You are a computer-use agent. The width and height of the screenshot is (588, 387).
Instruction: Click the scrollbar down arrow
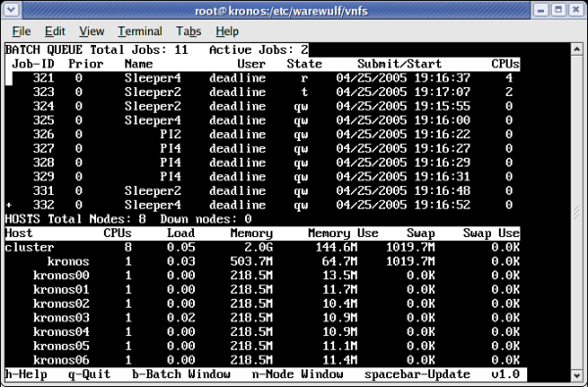point(576,375)
